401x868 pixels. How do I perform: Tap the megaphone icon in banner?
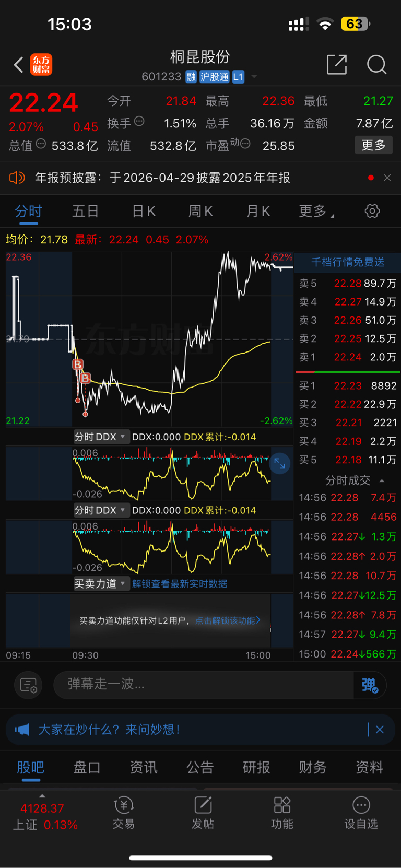pos(22,730)
